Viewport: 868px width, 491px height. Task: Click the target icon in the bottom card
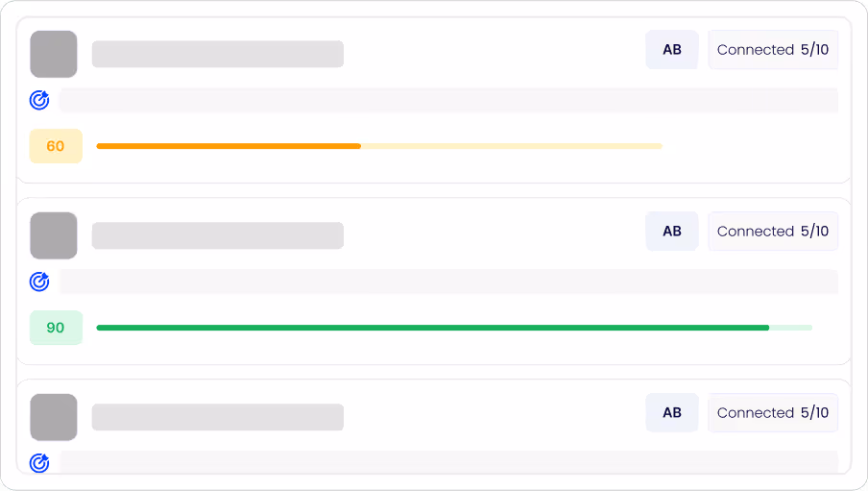click(39, 463)
